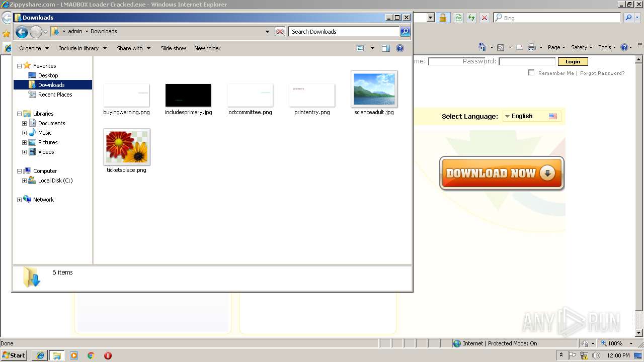This screenshot has height=362, width=644.
Task: Refresh the page in Internet Explorer
Action: pyautogui.click(x=471, y=18)
